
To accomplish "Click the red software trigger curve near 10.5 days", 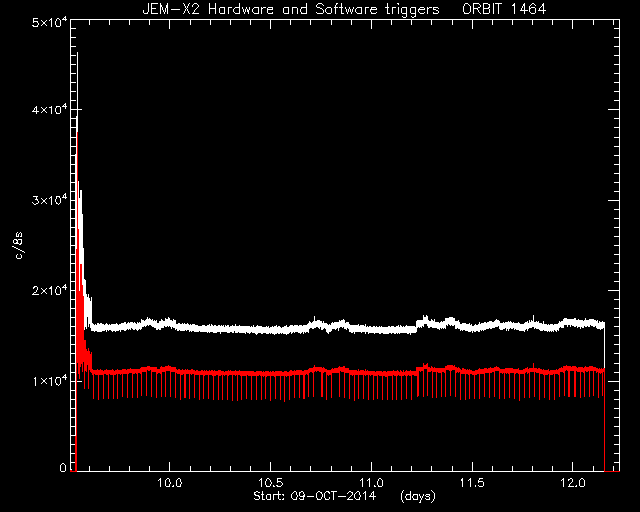I will [271, 373].
